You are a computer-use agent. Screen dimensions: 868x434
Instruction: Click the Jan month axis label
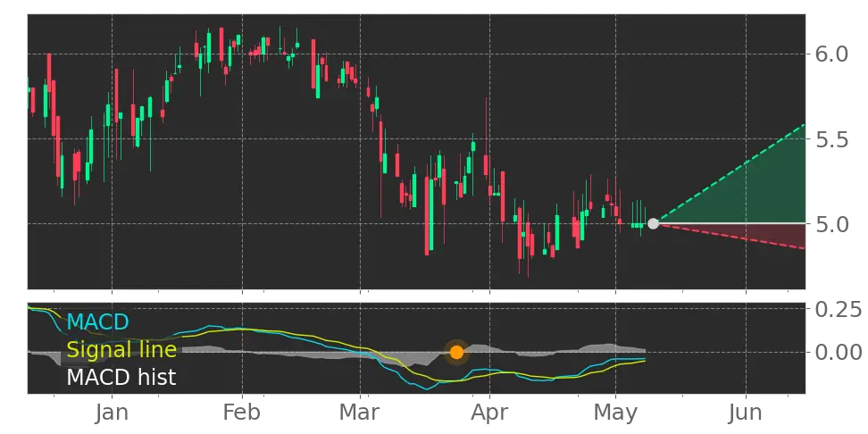(x=112, y=413)
